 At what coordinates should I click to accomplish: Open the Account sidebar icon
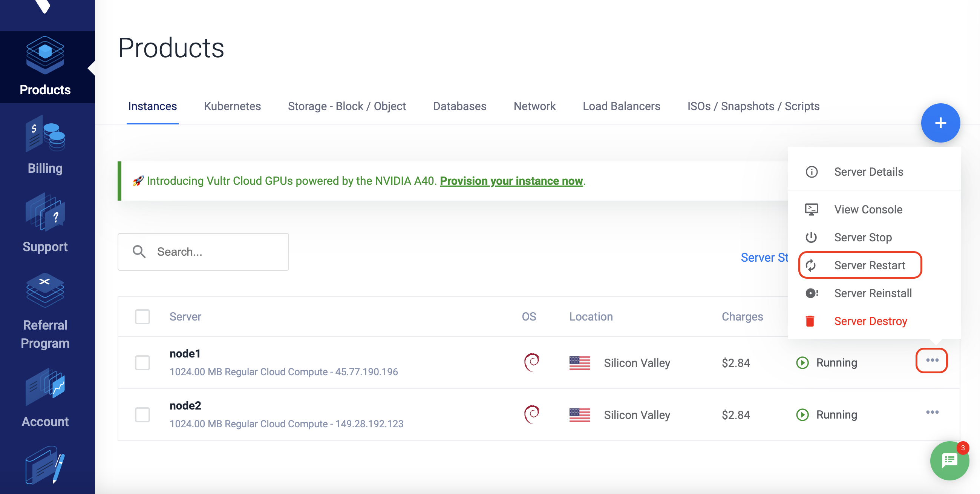45,387
